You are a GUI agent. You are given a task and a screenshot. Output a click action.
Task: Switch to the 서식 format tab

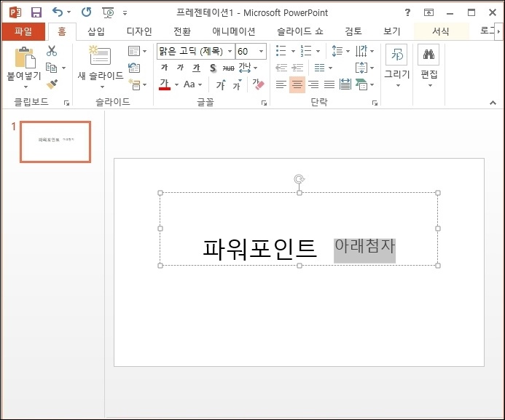[x=441, y=31]
